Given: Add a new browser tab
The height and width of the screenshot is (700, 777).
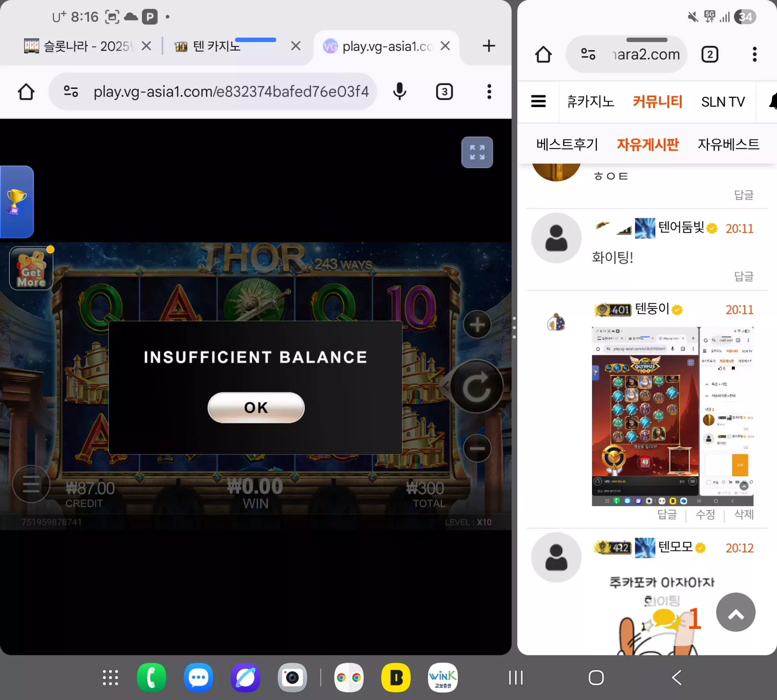Looking at the screenshot, I should click(x=489, y=46).
